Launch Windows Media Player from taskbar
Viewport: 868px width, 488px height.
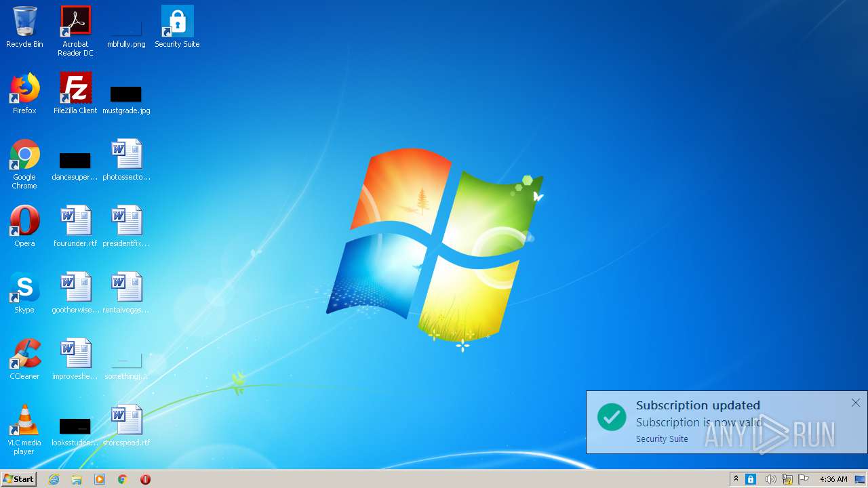[x=100, y=479]
